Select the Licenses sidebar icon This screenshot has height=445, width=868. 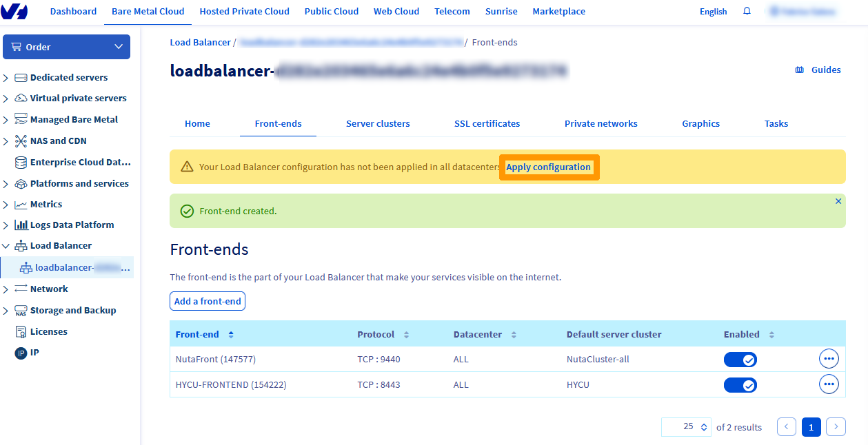[x=22, y=331]
